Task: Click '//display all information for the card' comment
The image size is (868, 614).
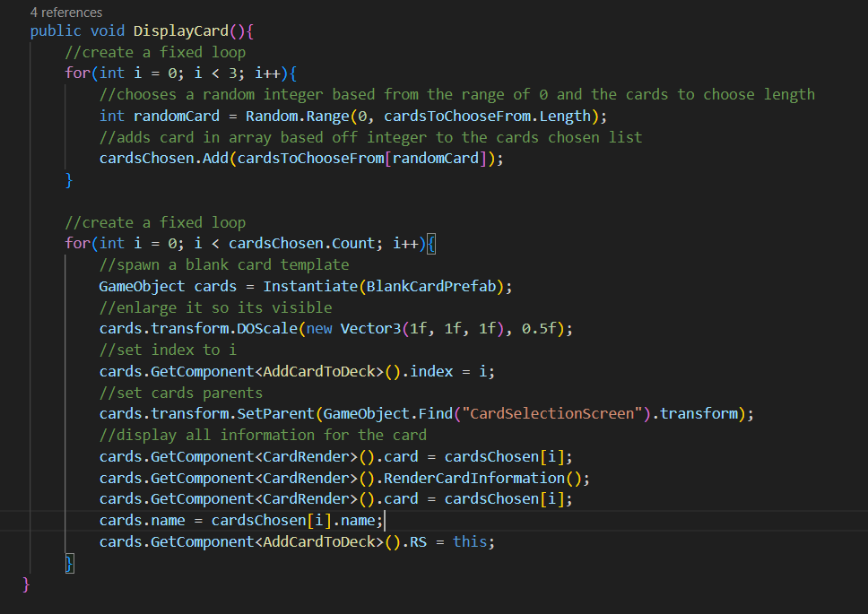Action: click(x=263, y=436)
